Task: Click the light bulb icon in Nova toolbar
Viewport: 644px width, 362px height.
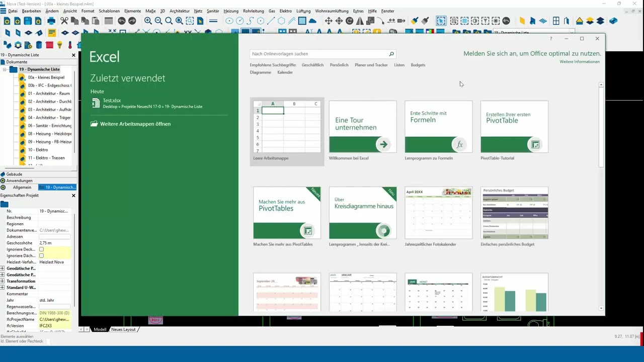Action: (x=59, y=45)
